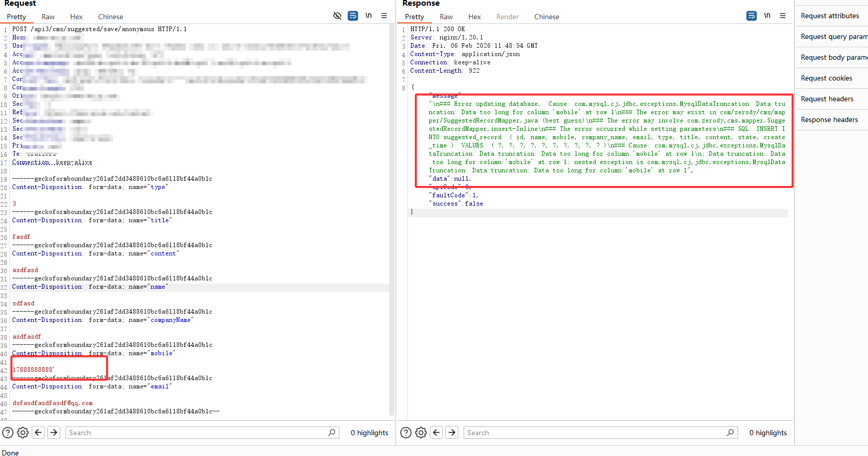The width and height of the screenshot is (868, 456).
Task: Click request panel help icon
Action: coord(8,433)
